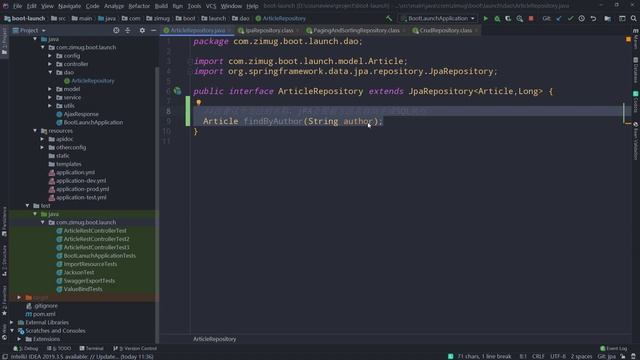Expand the apidoc folder

[42, 139]
